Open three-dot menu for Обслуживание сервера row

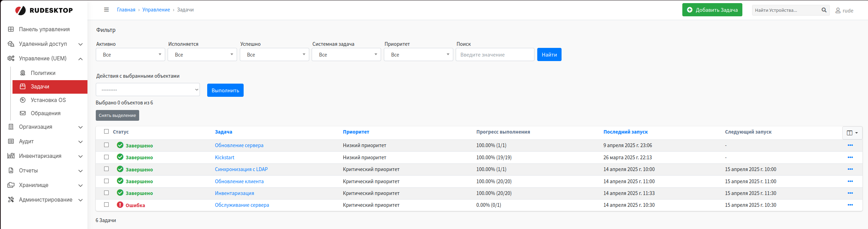pos(850,205)
